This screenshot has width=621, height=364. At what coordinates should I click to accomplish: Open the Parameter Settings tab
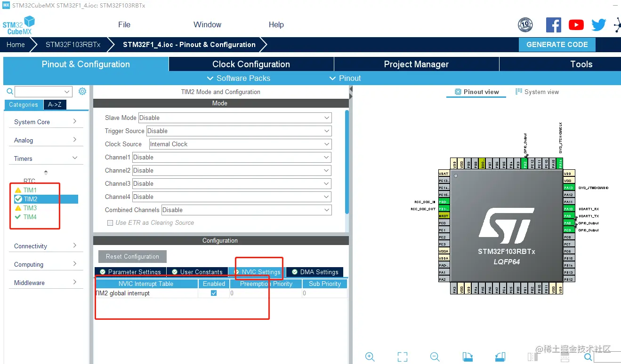click(x=130, y=272)
